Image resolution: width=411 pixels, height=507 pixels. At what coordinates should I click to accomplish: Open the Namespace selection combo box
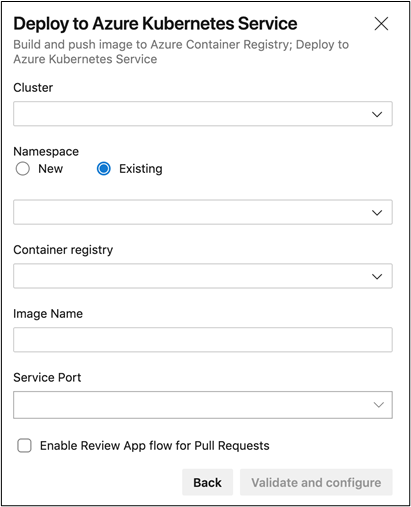click(x=203, y=212)
